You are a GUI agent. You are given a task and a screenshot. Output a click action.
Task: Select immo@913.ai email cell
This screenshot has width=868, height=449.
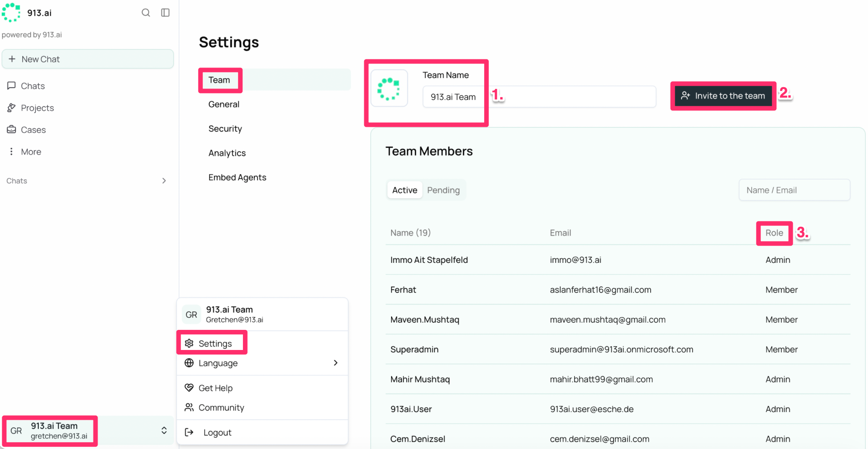click(x=575, y=260)
